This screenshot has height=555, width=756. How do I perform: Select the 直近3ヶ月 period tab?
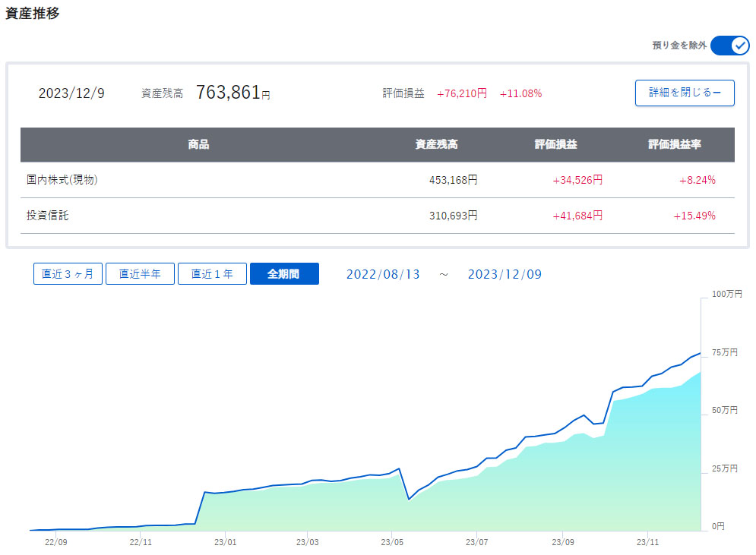(68, 274)
